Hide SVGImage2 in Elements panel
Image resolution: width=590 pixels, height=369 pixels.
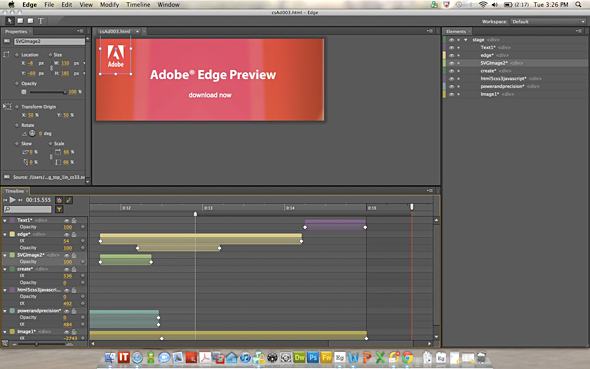point(452,63)
